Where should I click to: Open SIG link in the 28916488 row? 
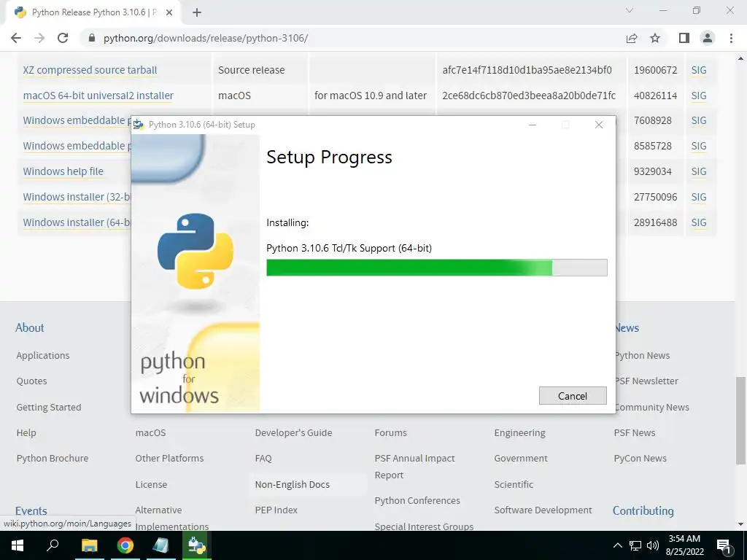point(698,222)
